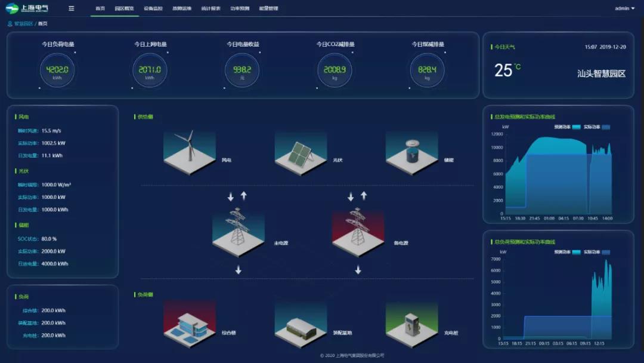Open the 统计报表 tab
This screenshot has height=363, width=644.
click(x=210, y=8)
